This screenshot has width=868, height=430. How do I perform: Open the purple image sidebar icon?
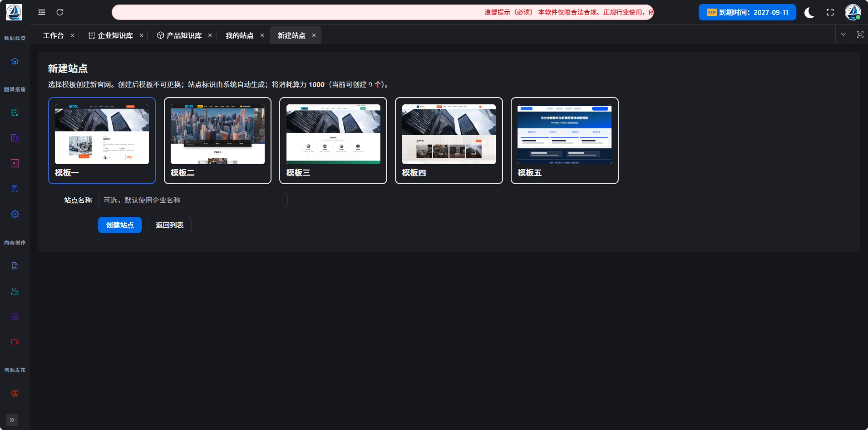(15, 317)
